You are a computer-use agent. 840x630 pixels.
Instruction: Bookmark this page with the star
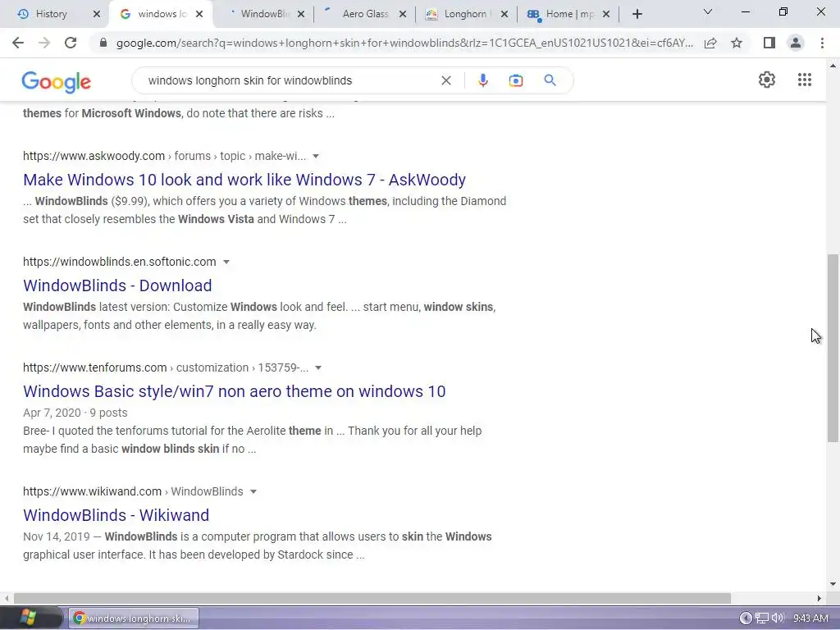[737, 43]
